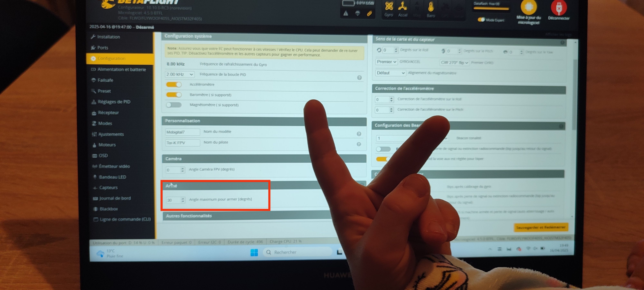Open the CW 270° flip gyro alignment dropdown
The image size is (644, 290).
coord(454,63)
